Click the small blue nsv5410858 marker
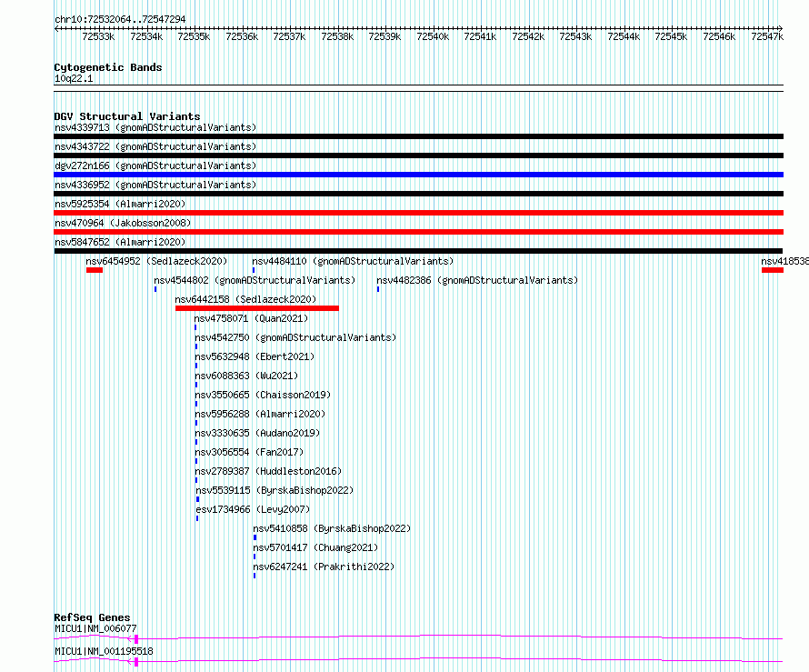The width and height of the screenshot is (809, 672). coord(255,537)
